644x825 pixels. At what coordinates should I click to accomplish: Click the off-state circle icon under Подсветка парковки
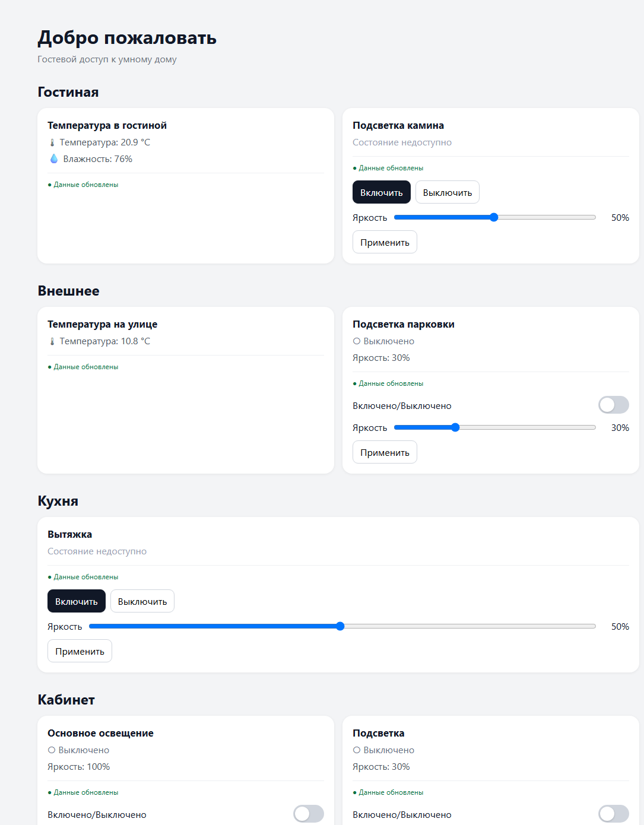[357, 341]
